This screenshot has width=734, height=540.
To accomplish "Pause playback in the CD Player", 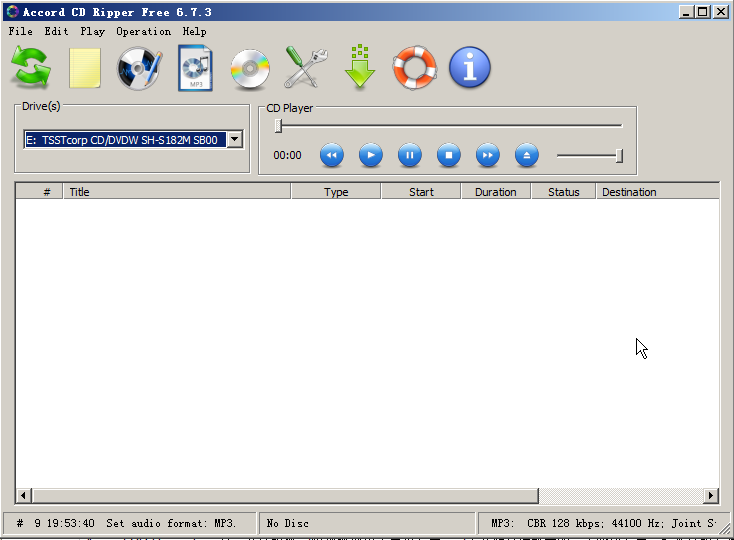I will (410, 155).
